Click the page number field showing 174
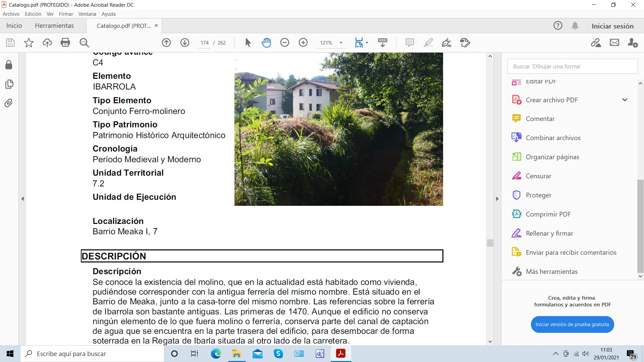Image resolution: width=644 pixels, height=362 pixels. click(205, 43)
